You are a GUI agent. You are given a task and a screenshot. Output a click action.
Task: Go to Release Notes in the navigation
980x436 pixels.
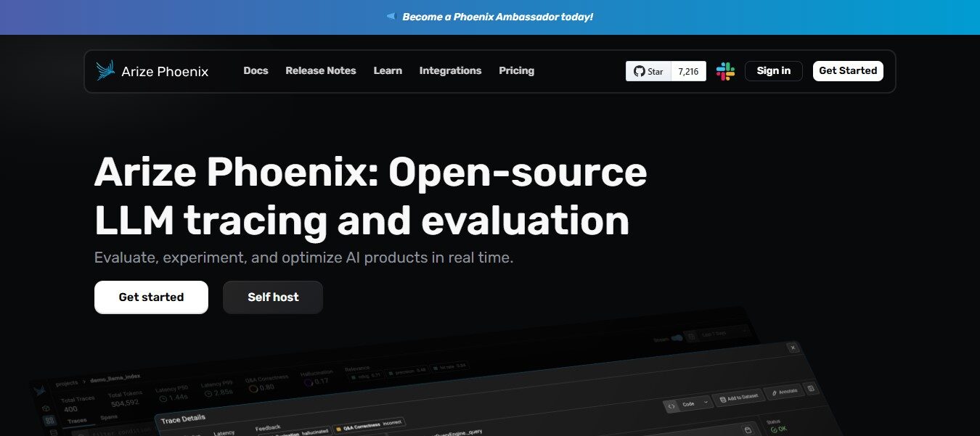pyautogui.click(x=321, y=71)
